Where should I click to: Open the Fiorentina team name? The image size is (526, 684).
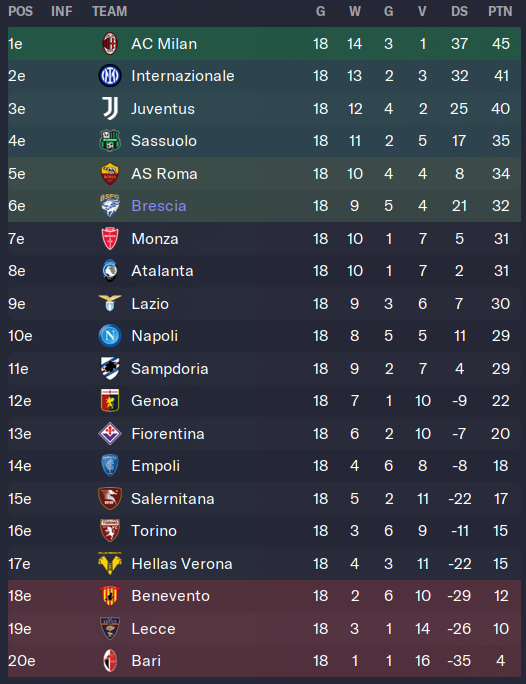pyautogui.click(x=168, y=434)
